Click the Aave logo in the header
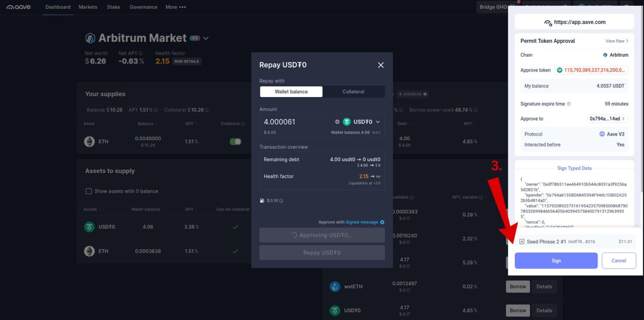This screenshot has height=320, width=644. click(18, 7)
